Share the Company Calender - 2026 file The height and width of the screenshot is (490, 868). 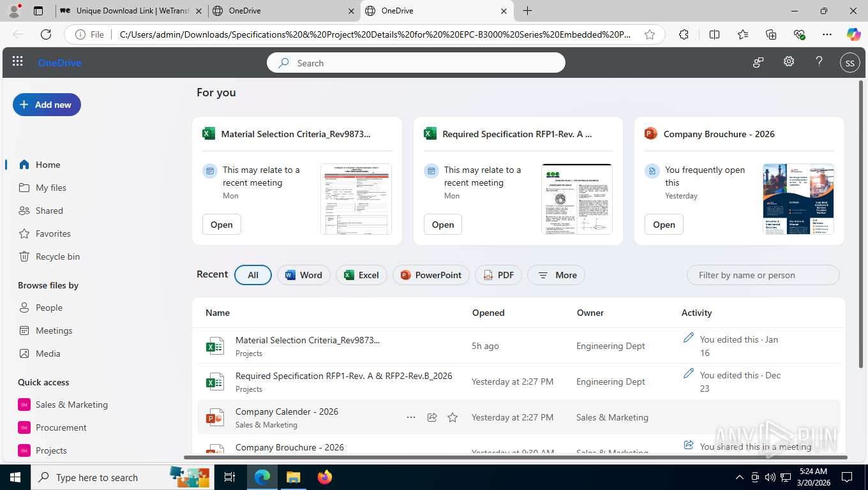point(432,417)
